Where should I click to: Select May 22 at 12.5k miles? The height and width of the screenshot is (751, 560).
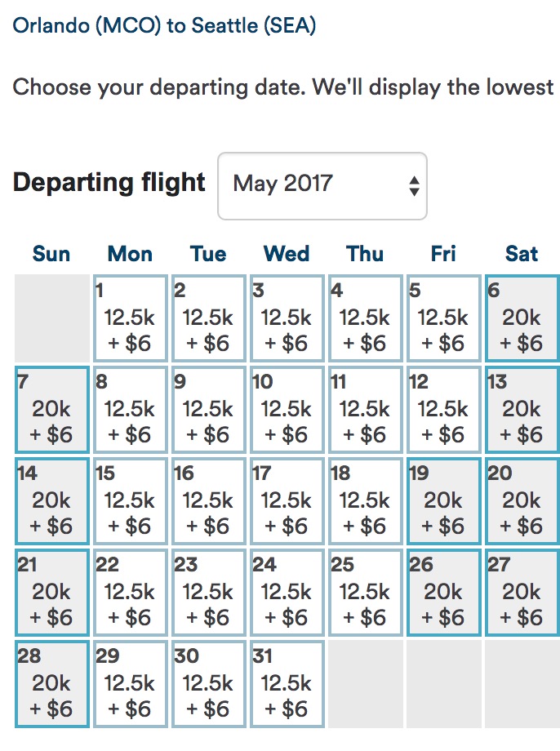130,593
